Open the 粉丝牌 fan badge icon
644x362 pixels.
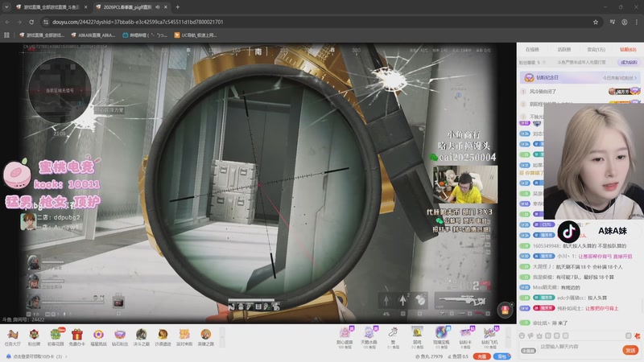(x=34, y=337)
